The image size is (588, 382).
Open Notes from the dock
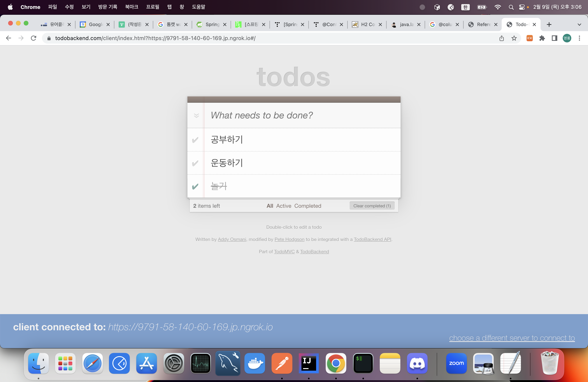pyautogui.click(x=390, y=363)
